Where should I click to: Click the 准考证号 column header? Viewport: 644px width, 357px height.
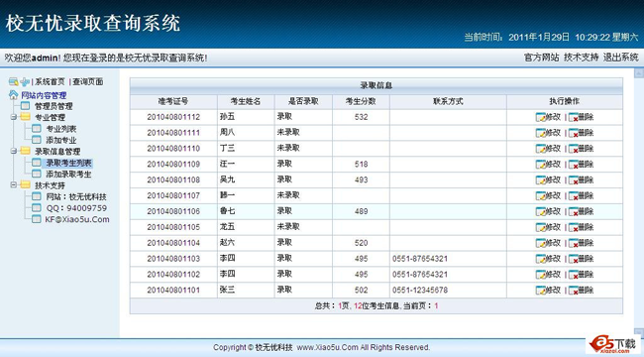tap(173, 101)
